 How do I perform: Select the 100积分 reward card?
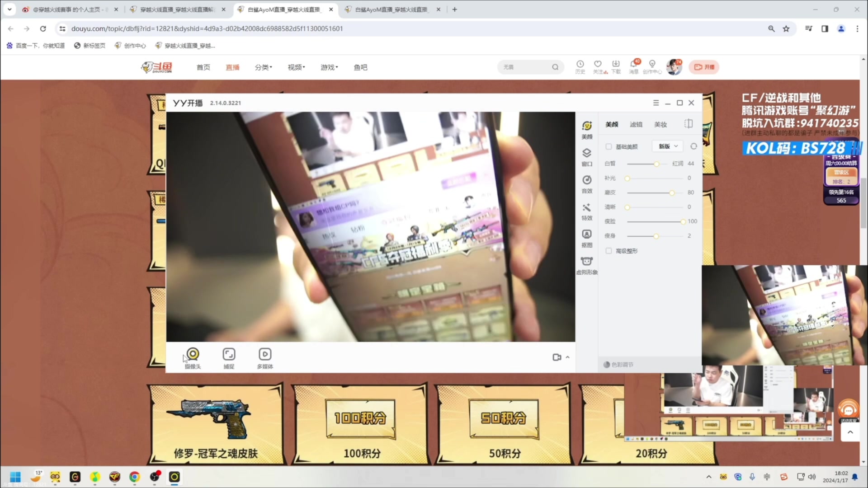point(361,424)
